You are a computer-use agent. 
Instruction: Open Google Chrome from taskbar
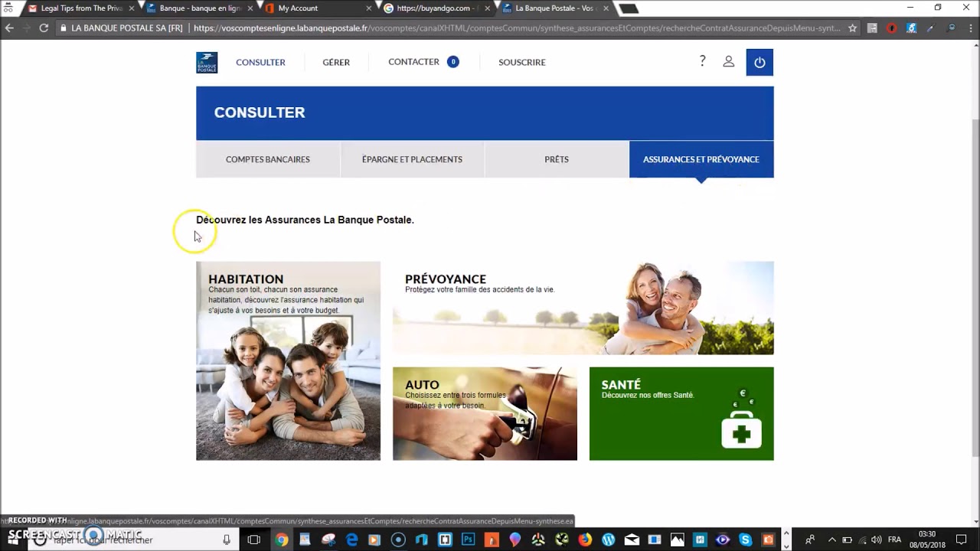click(x=282, y=540)
